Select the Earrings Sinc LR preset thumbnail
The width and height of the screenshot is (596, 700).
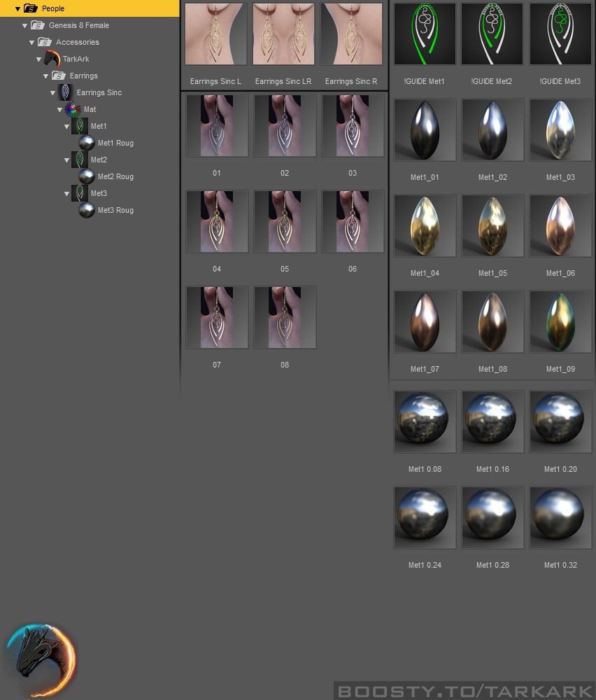click(x=283, y=34)
